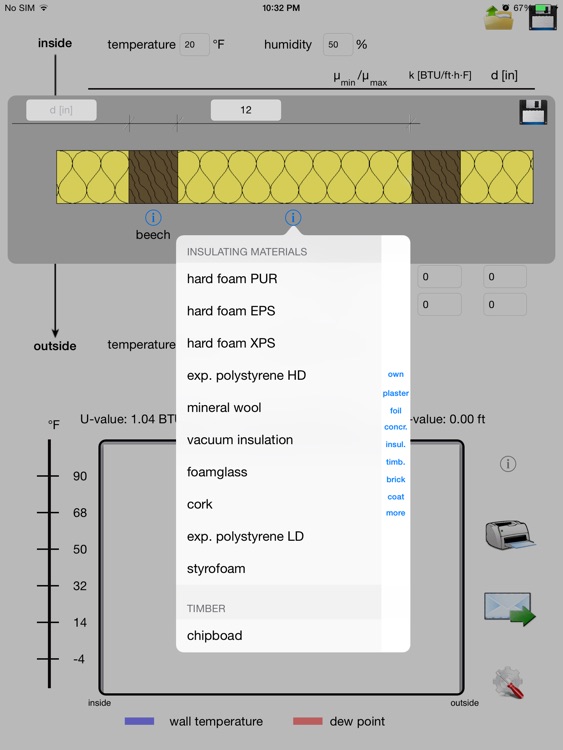Viewport: 563px width, 750px height.
Task: Pick vacuum insulation material
Action: point(278,440)
